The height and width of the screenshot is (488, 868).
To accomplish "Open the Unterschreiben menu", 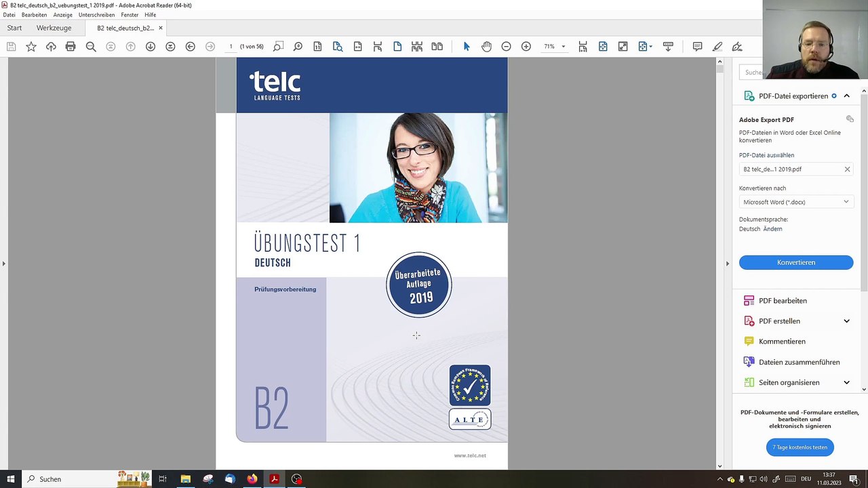I will click(x=96, y=15).
